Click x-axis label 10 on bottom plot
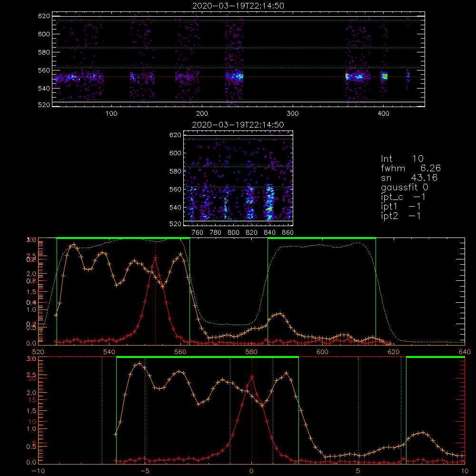476x476 pixels. [x=465, y=471]
